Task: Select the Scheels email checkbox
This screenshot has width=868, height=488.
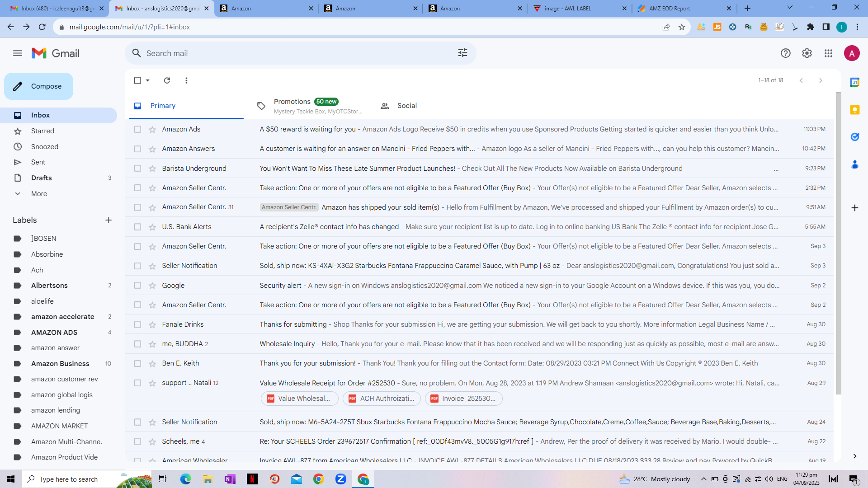Action: coord(137,441)
